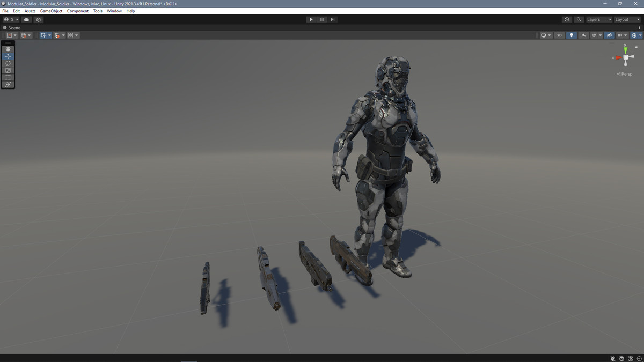Open the GameObject menu
The image size is (644, 362).
[50, 11]
